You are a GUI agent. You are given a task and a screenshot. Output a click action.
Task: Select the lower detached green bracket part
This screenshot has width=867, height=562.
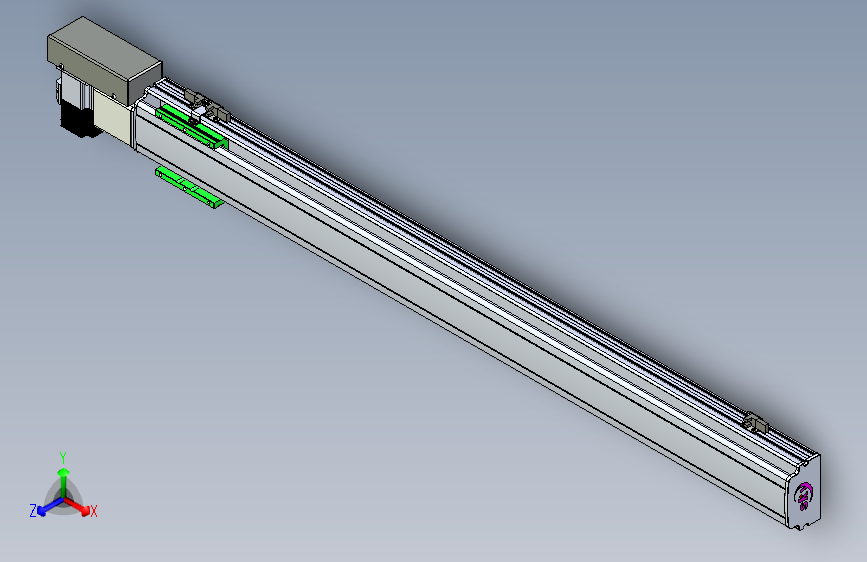pyautogui.click(x=190, y=186)
